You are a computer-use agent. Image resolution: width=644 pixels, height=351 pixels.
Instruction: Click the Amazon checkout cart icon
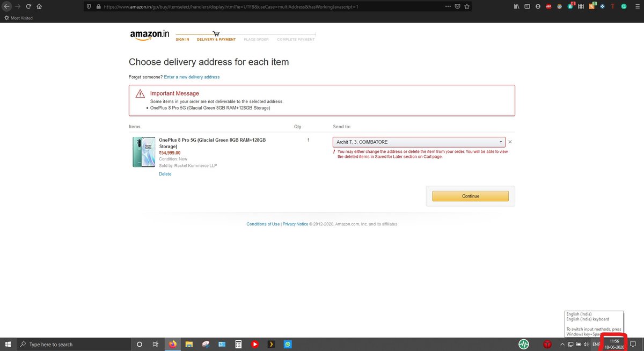coord(216,32)
